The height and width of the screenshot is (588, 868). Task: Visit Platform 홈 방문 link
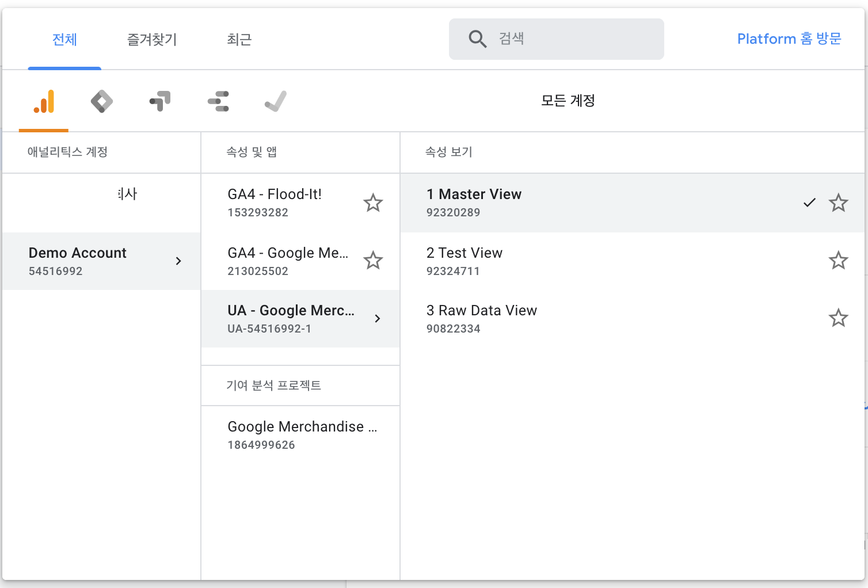coord(789,39)
